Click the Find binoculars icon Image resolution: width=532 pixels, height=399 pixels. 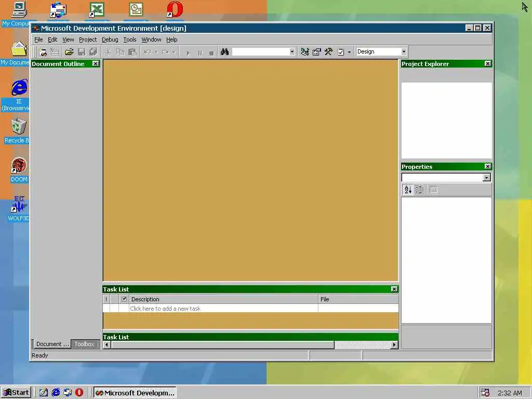point(224,52)
